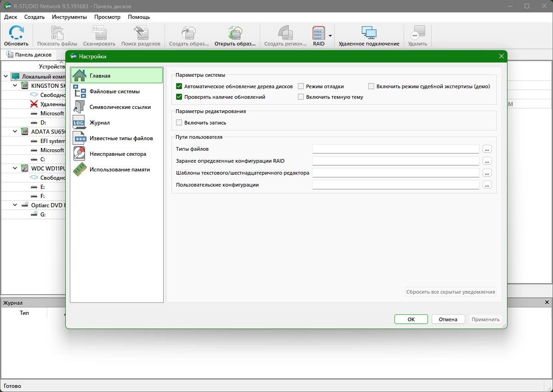Enable the Включить темную тему checkbox

click(301, 97)
